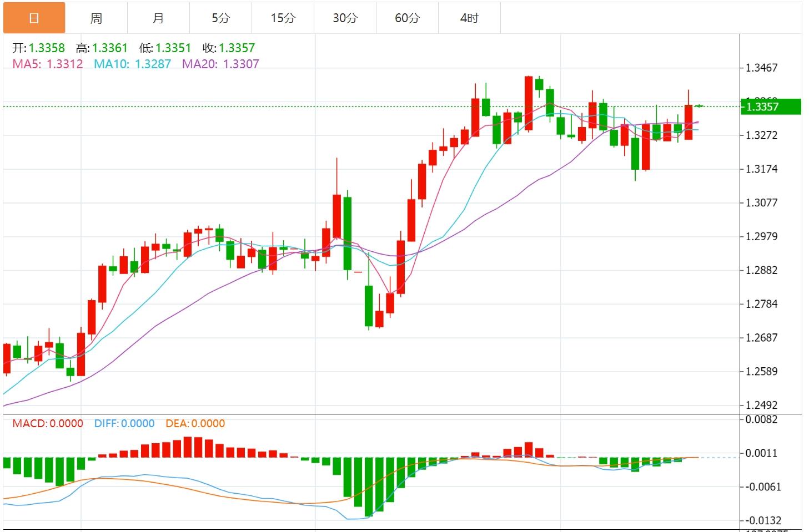Open the 月 monthly timeframe tab
The width and height of the screenshot is (809, 532).
pyautogui.click(x=158, y=18)
